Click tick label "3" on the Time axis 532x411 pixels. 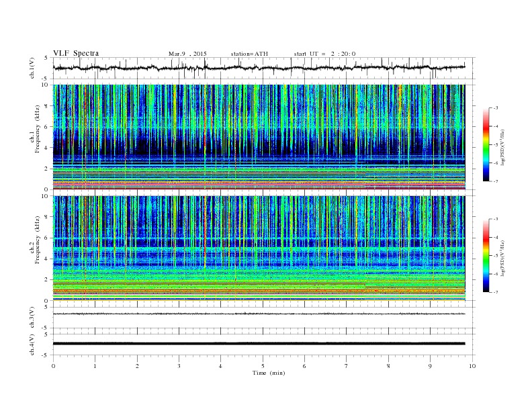[x=179, y=366]
